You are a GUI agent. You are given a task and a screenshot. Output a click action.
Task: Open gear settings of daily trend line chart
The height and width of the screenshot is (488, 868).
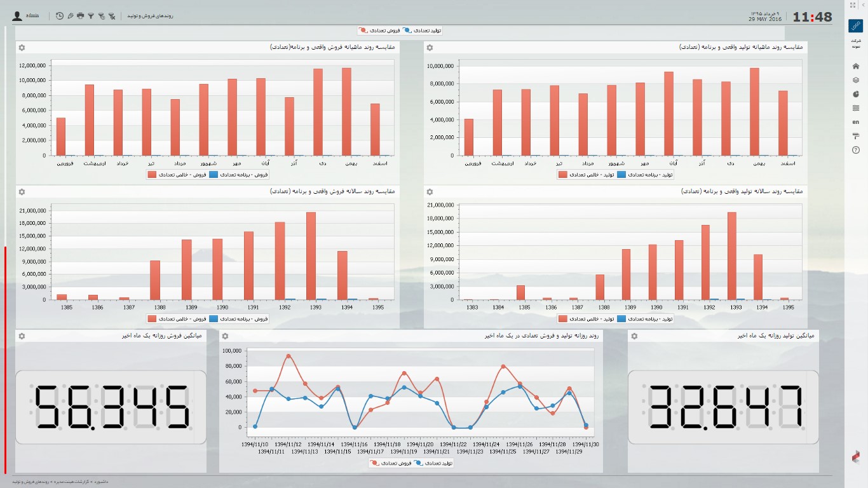225,335
